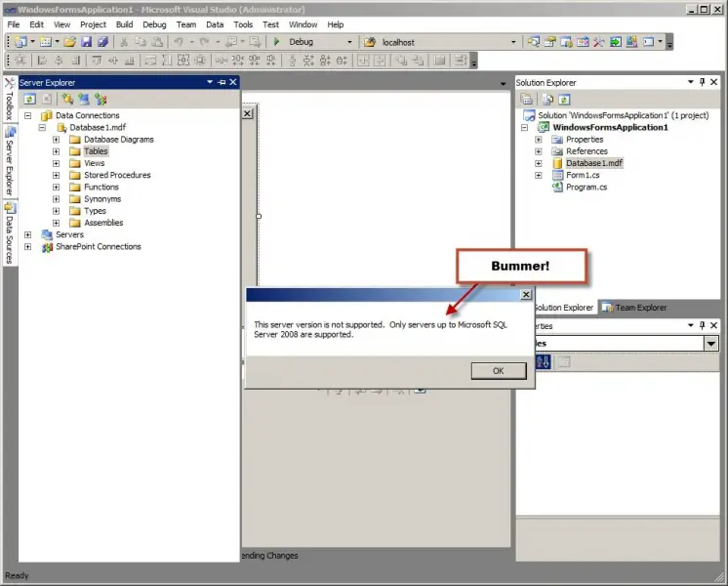Select Synonyms folder in Server Explorer

pyautogui.click(x=102, y=199)
